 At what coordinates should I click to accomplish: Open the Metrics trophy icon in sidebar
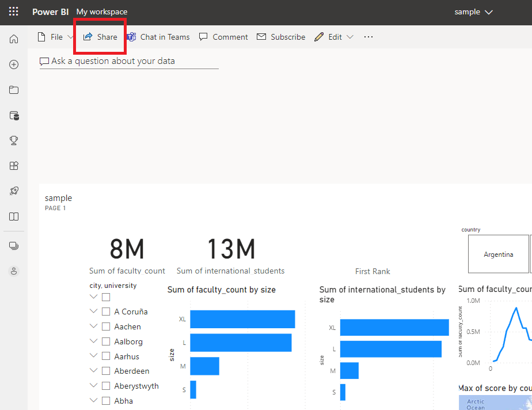(14, 141)
